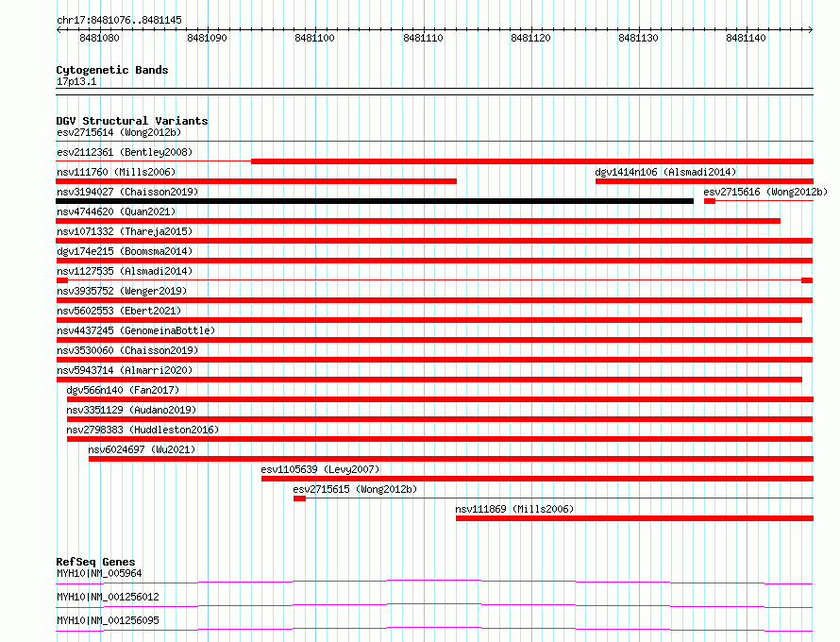Click the MYH10|NM_001256012 transcript label
This screenshot has width=840, height=642.
tap(108, 597)
